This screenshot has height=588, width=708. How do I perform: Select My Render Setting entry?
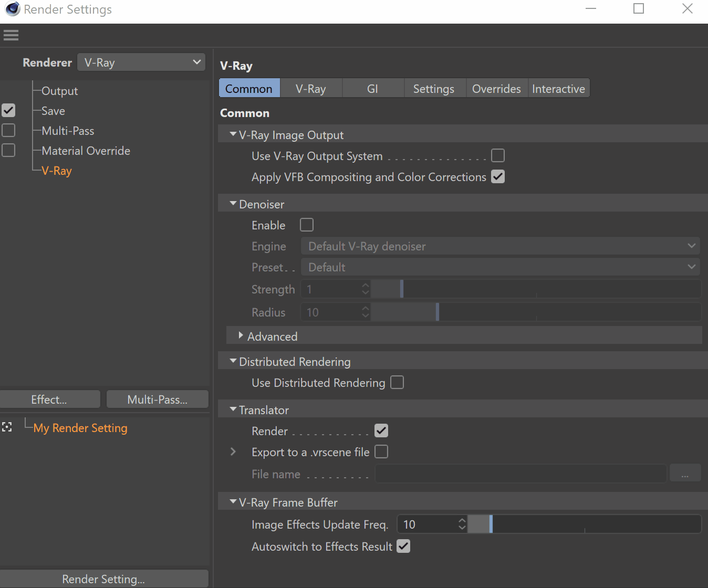click(80, 428)
